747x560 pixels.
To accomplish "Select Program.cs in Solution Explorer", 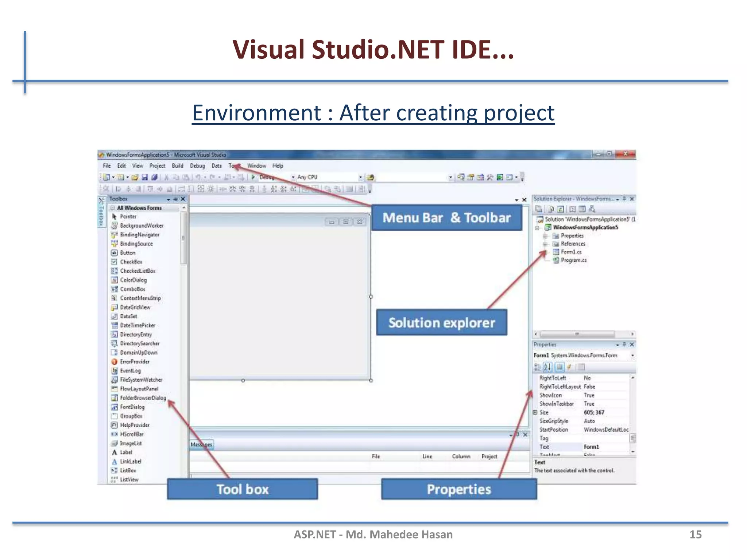I will coord(573,260).
